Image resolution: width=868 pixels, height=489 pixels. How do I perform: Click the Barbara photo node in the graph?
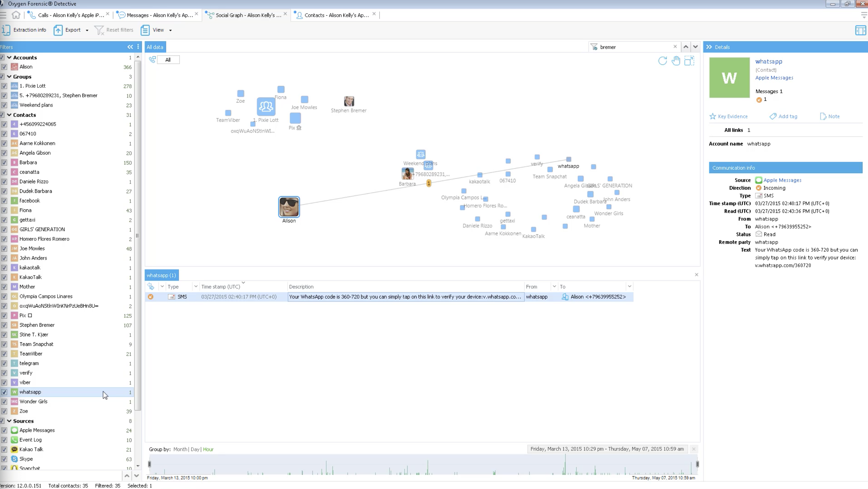407,174
